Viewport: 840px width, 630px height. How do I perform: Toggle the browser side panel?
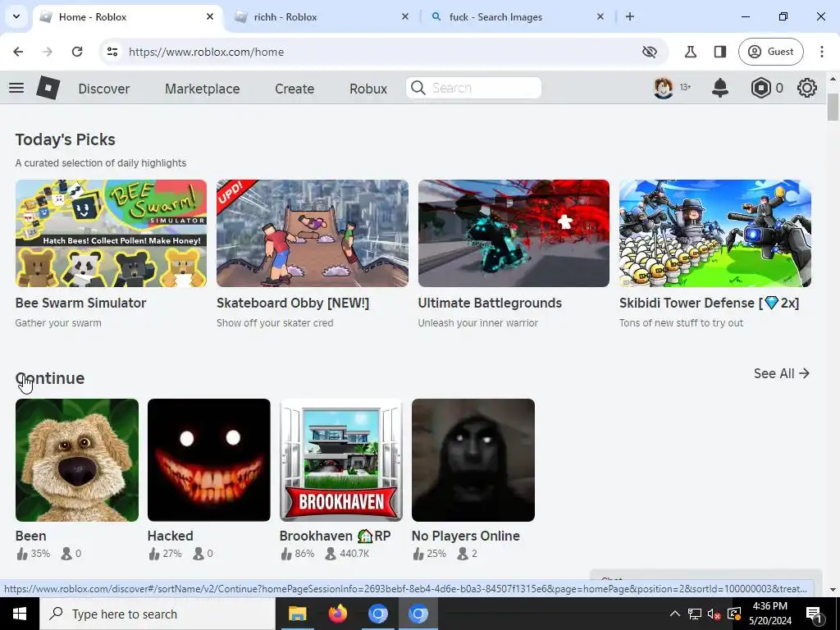click(720, 52)
